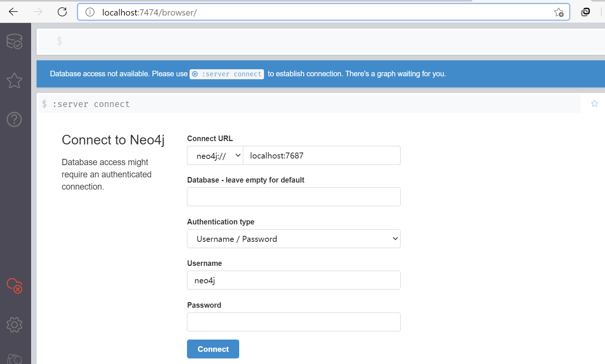Viewport: 605px width, 364px height.
Task: Click the browser back arrow
Action: (x=13, y=12)
